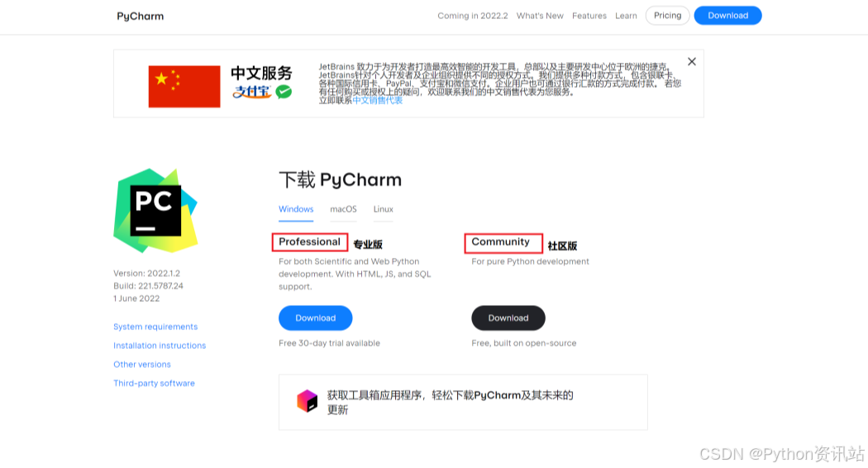Click the Toolbox app promo text

pos(450,402)
